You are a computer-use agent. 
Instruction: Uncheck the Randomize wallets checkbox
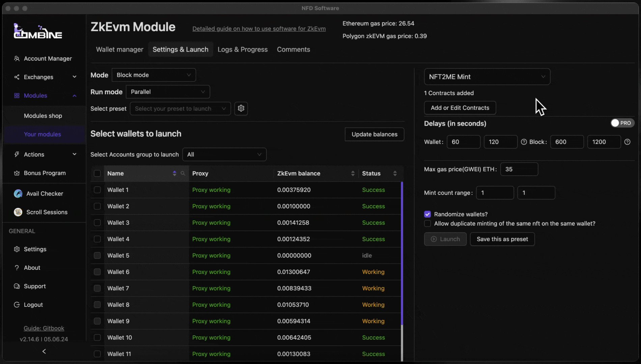[427, 214]
